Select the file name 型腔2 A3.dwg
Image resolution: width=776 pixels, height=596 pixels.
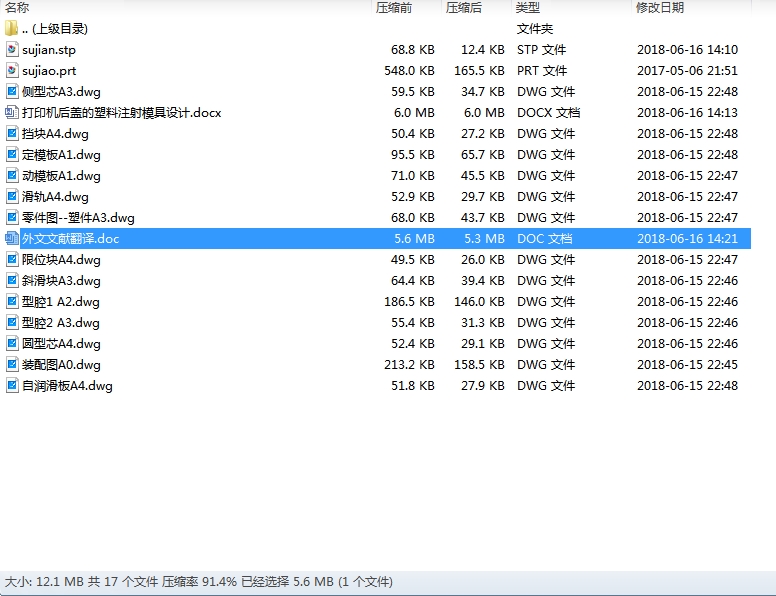(61, 323)
